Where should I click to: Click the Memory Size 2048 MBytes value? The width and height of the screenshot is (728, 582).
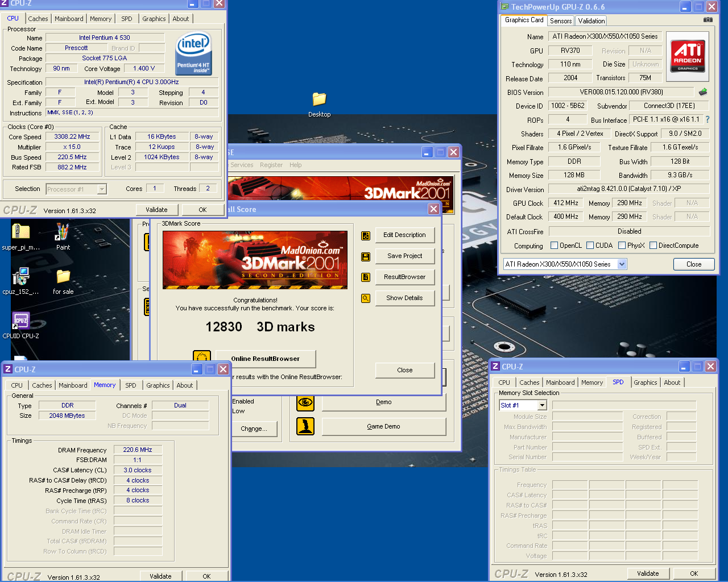click(x=67, y=415)
